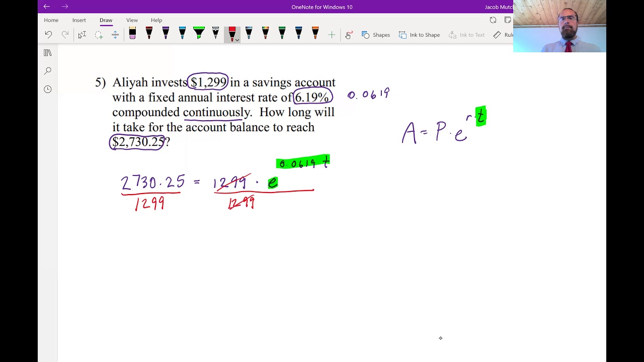Select the dark blue pen

coord(298,34)
